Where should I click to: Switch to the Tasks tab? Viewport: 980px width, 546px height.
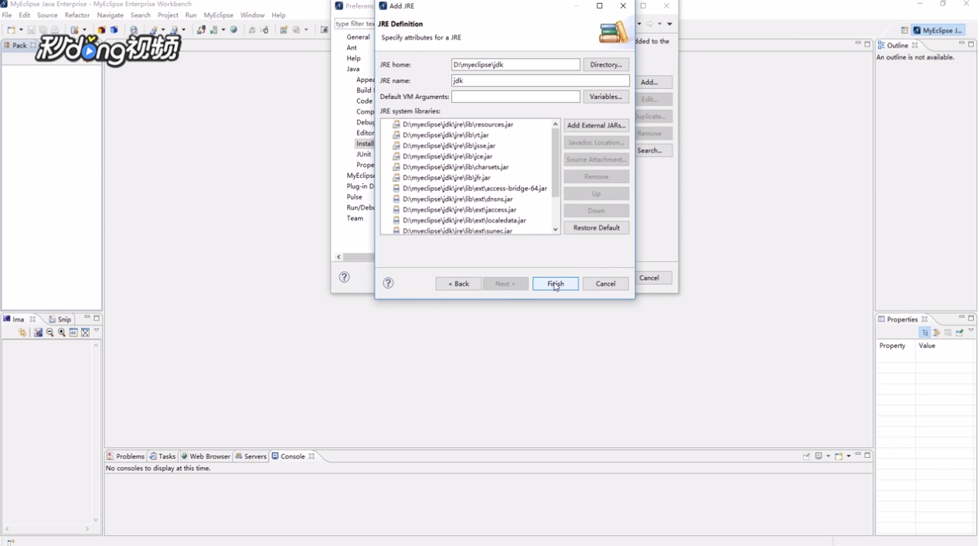click(163, 456)
